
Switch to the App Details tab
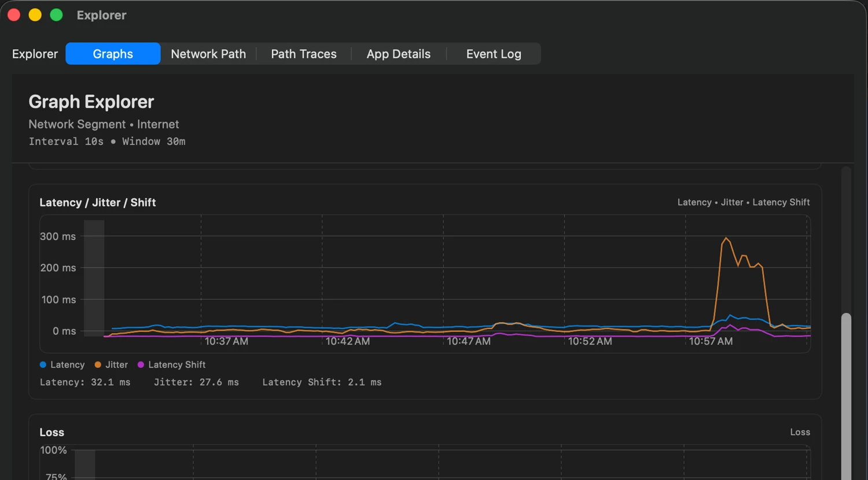pyautogui.click(x=399, y=54)
